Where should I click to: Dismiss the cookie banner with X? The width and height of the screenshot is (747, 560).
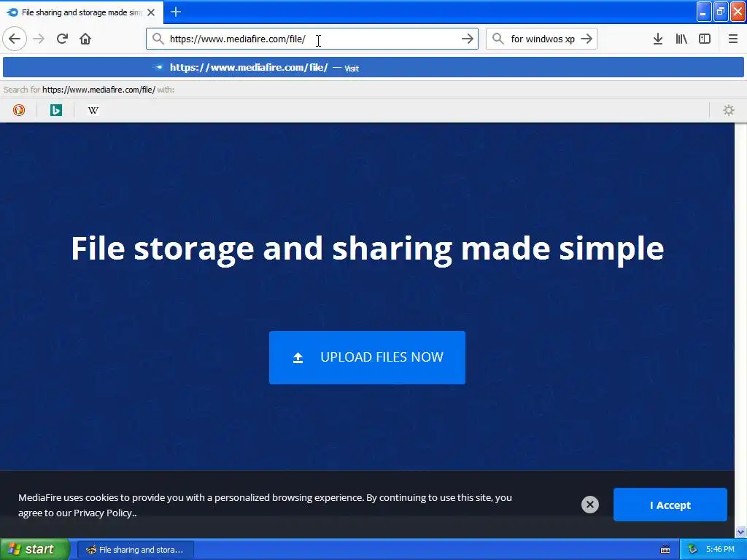point(589,505)
